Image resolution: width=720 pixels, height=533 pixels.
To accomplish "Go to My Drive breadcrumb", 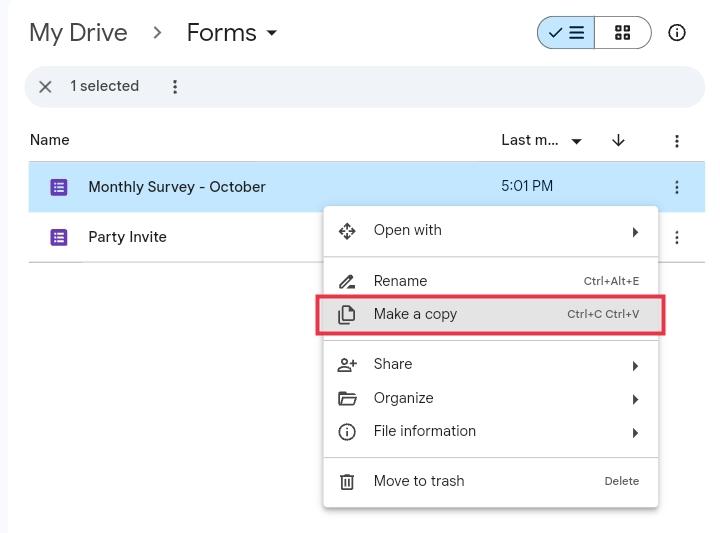I will click(x=79, y=33).
